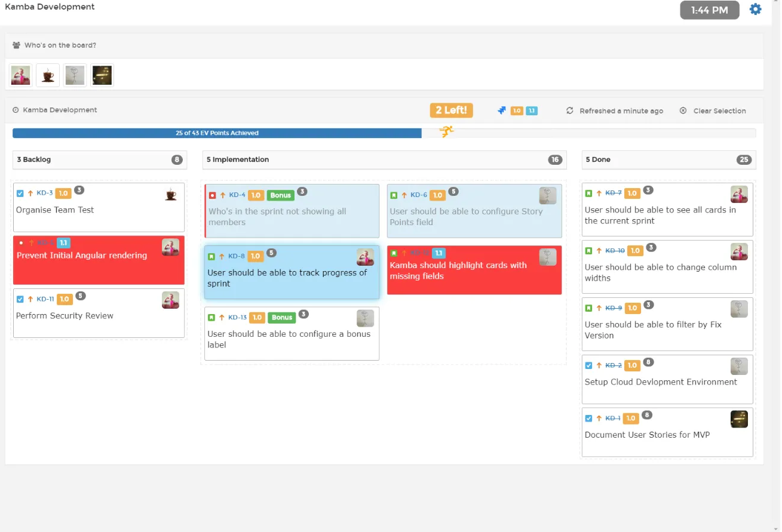Click the 2 Left! badge
Image resolution: width=782 pixels, height=532 pixels.
pyautogui.click(x=452, y=110)
